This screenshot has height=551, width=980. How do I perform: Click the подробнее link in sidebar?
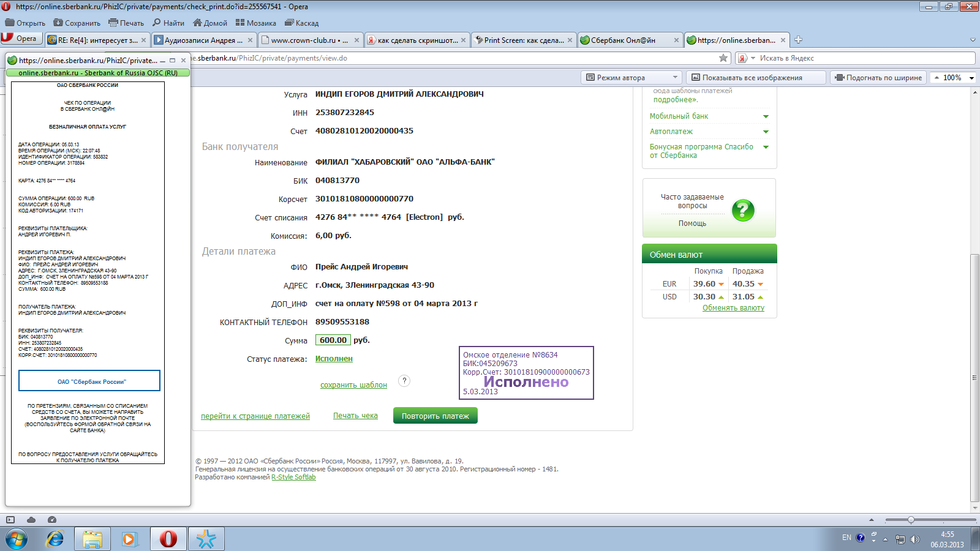[x=675, y=100]
